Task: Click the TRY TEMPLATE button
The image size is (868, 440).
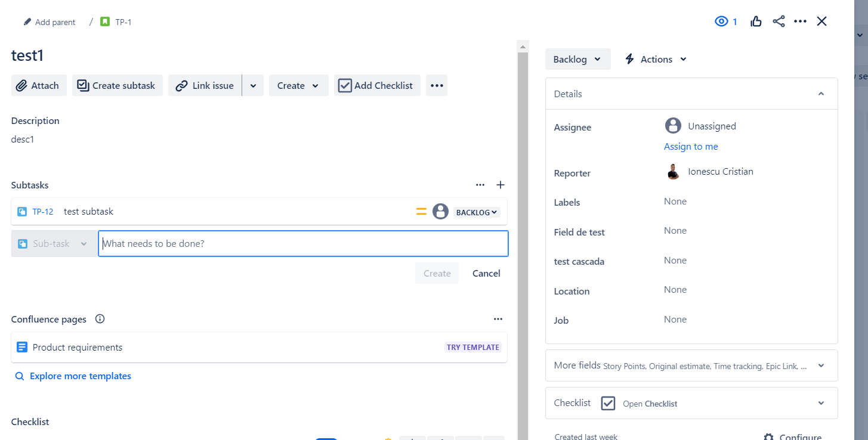Action: pyautogui.click(x=473, y=347)
